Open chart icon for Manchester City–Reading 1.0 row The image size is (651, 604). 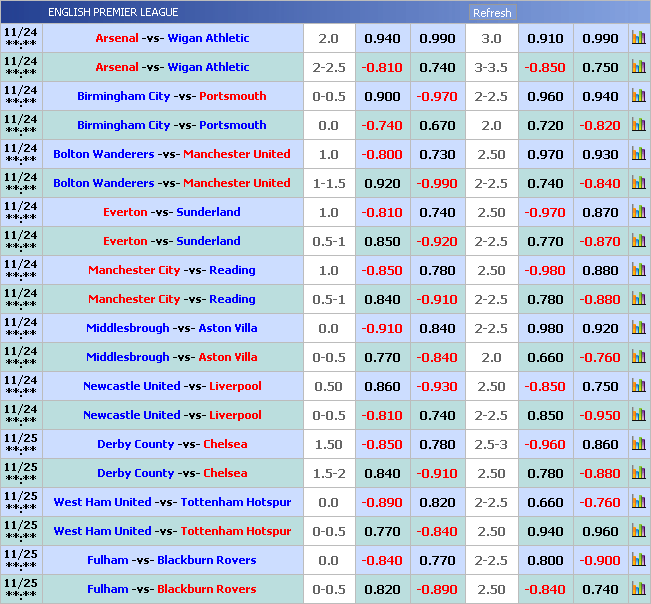pos(638,270)
